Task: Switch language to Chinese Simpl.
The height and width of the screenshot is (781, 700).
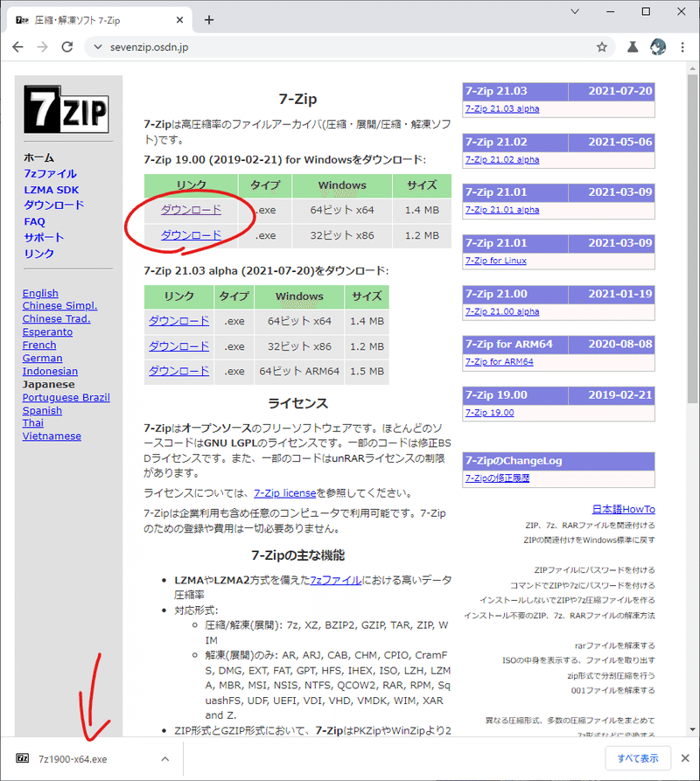Action: click(59, 306)
